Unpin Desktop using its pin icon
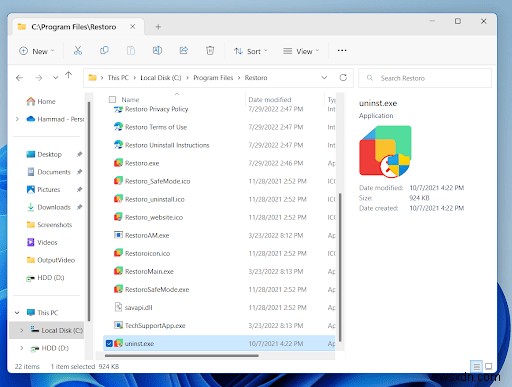The image size is (512, 387). 79,154
